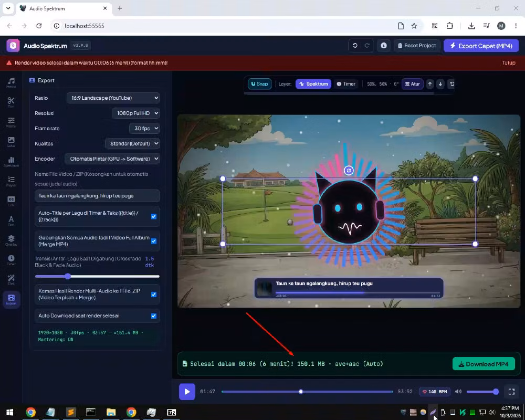Click Kaspersky icon in system tray
Viewport: 525px width, 420px height.
[463, 412]
